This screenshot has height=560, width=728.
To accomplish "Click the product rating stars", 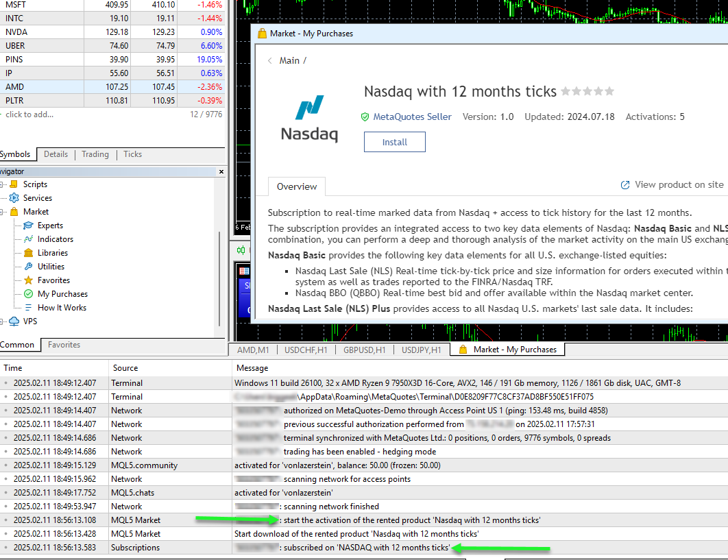I will [587, 91].
